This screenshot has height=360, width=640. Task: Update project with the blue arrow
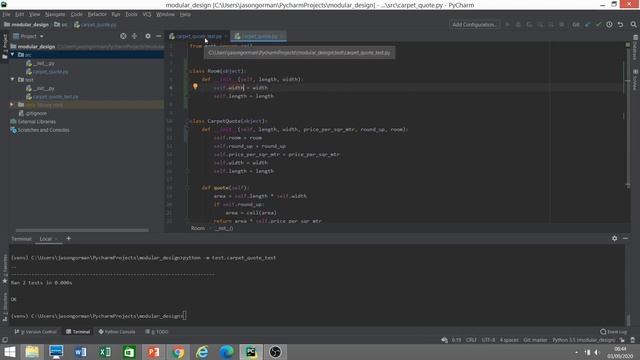click(x=587, y=24)
